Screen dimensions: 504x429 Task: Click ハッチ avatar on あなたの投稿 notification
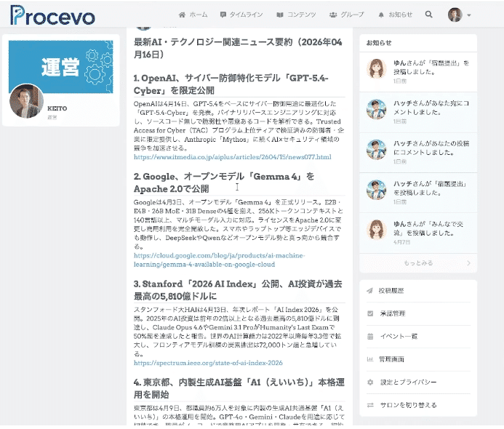(x=377, y=150)
